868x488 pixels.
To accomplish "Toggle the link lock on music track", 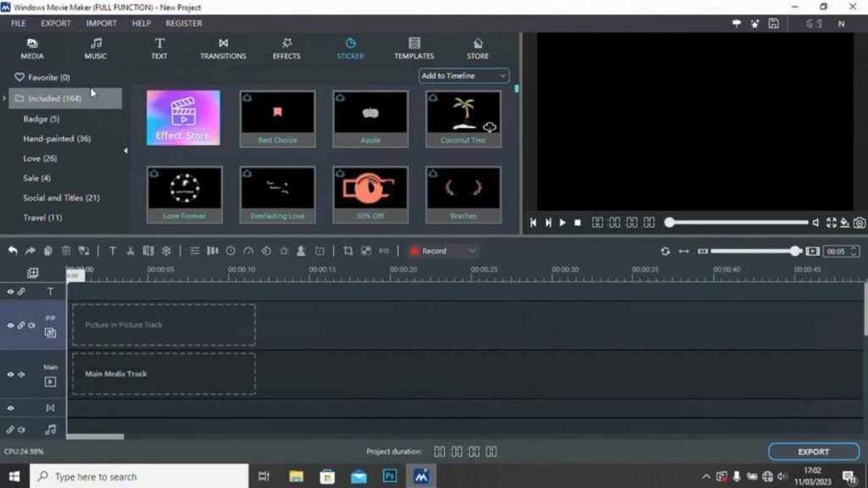I will coord(10,430).
